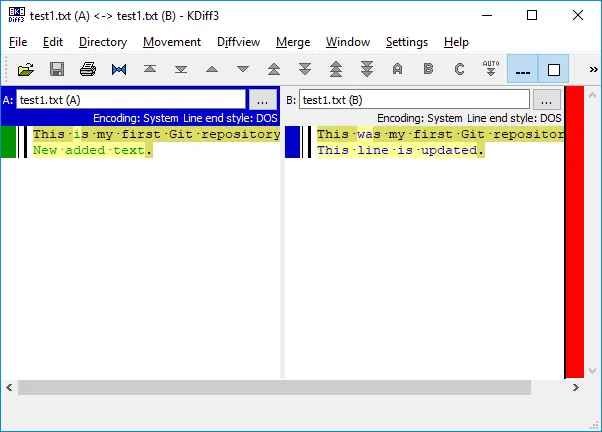Browse for file B with ellipsis button
The image size is (602, 432).
point(547,100)
